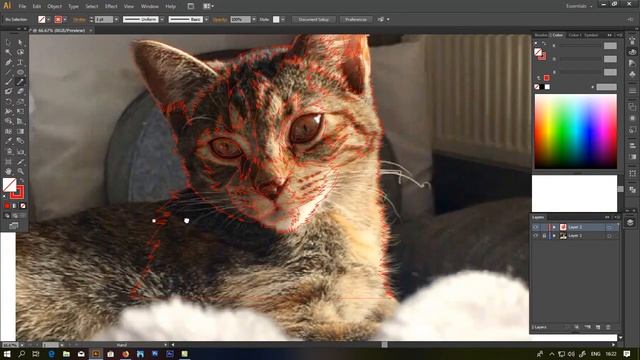Select the Lasso tool
Viewport: 640px width, 360px height.
click(x=20, y=52)
